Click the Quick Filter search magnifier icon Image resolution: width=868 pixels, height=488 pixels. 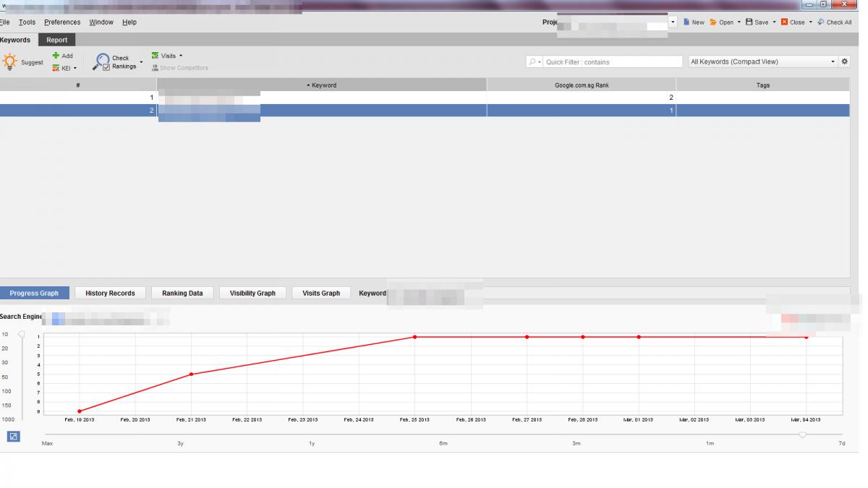[533, 62]
